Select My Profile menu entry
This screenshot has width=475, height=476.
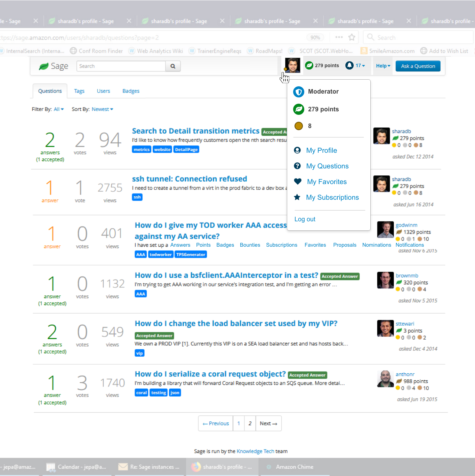pyautogui.click(x=322, y=150)
